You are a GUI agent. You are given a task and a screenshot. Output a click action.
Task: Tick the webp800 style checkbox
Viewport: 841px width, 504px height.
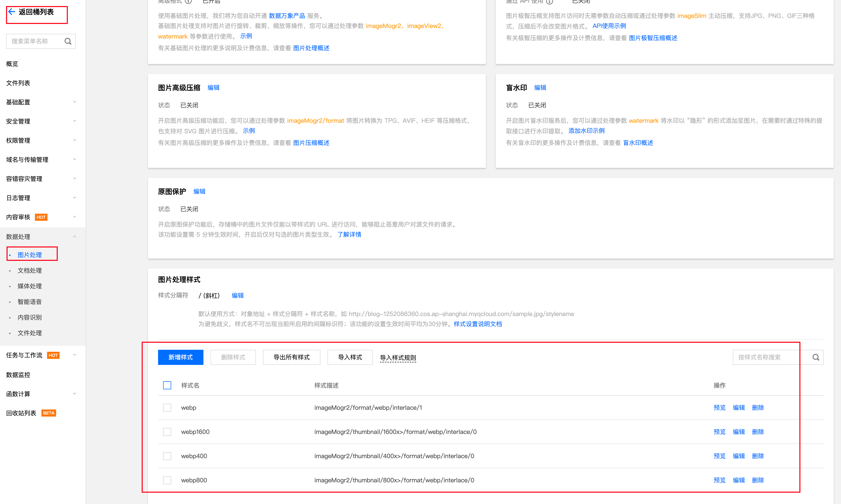tap(167, 480)
